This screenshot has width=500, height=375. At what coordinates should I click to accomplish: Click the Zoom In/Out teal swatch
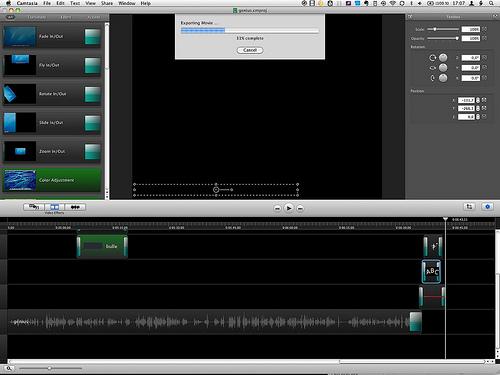(92, 152)
